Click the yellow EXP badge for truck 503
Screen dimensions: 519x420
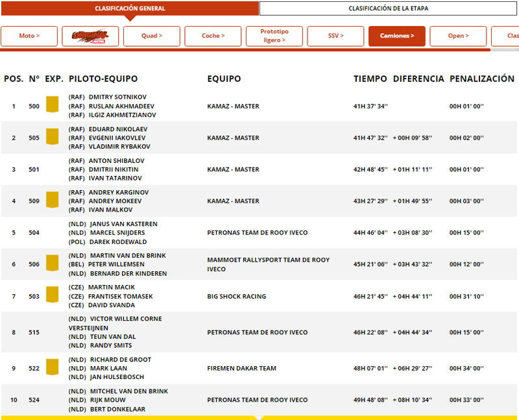tap(52, 295)
